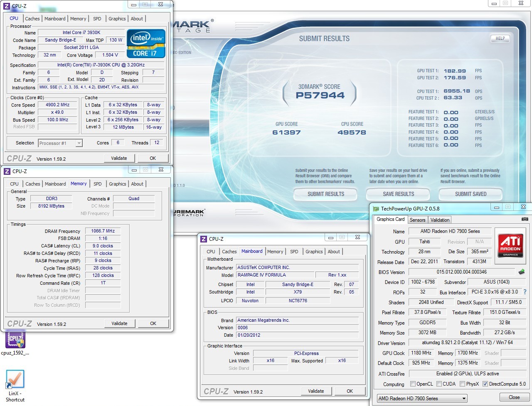Screen dimensions: 532x406
Task: Click the SAVE RESULTS button
Action: pyautogui.click(x=398, y=194)
